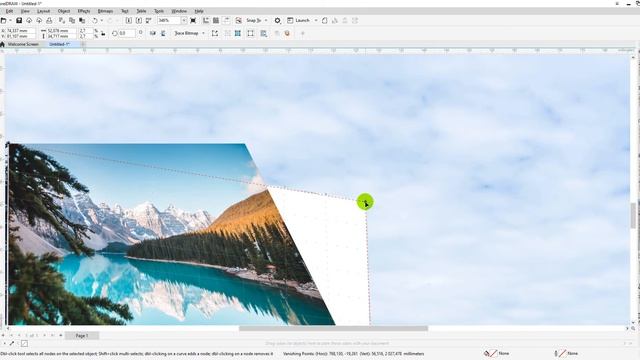The width and height of the screenshot is (640, 360).
Task: Click the Full-screen preview icon
Action: (193, 20)
